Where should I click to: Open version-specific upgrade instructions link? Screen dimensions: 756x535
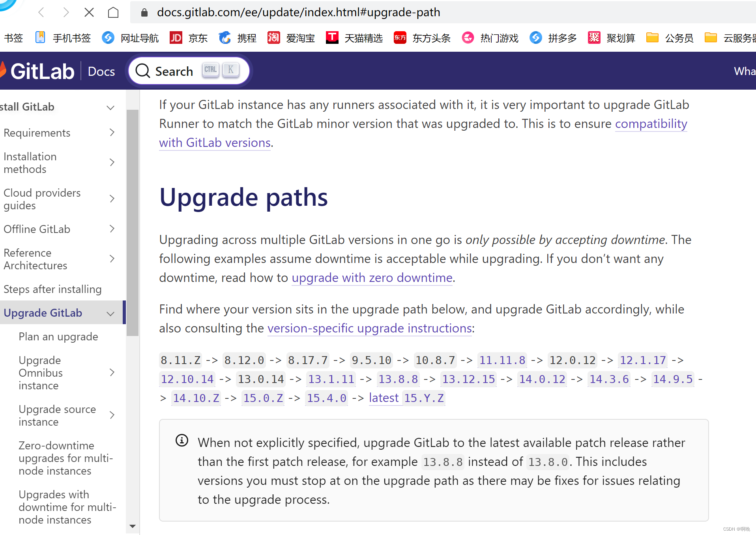(370, 328)
